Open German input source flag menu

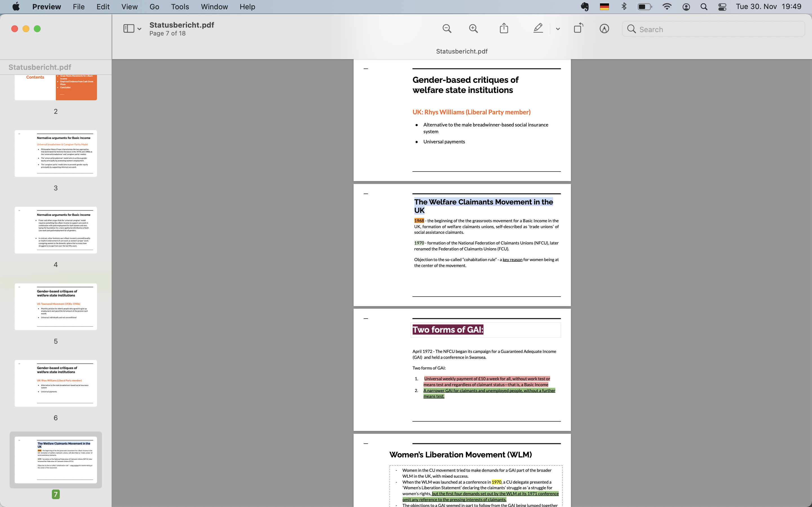[604, 7]
